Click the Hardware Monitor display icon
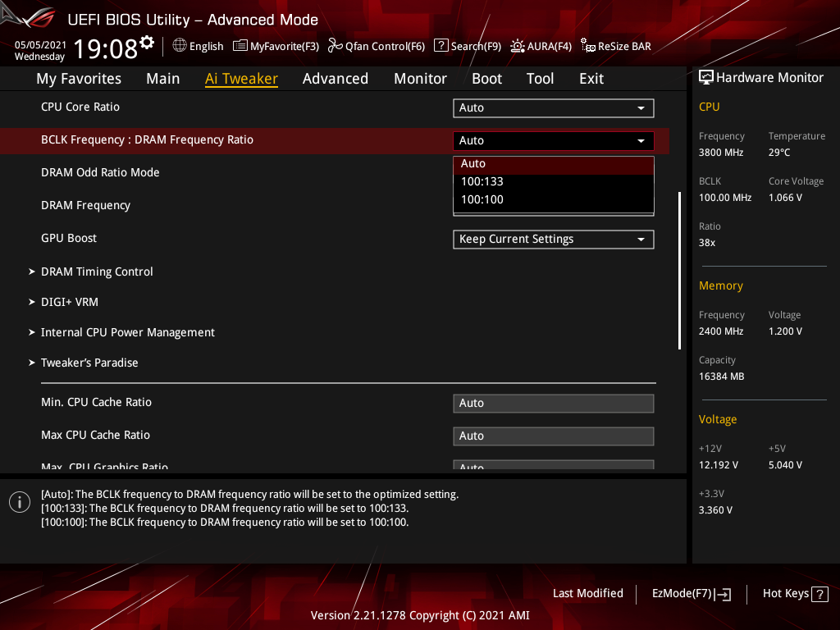 [706, 78]
